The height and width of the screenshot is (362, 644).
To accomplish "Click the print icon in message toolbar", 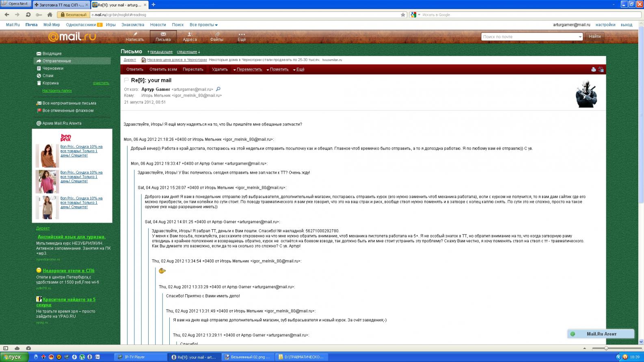I will 593,69.
